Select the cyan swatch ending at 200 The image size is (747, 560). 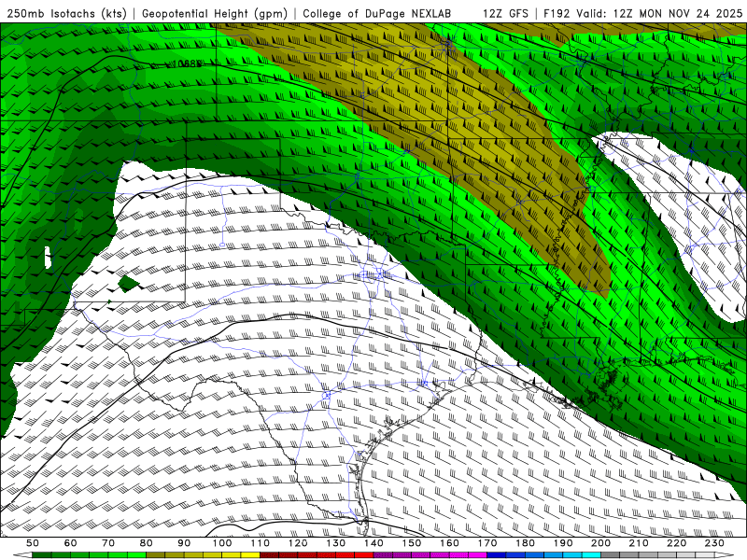click(x=591, y=554)
